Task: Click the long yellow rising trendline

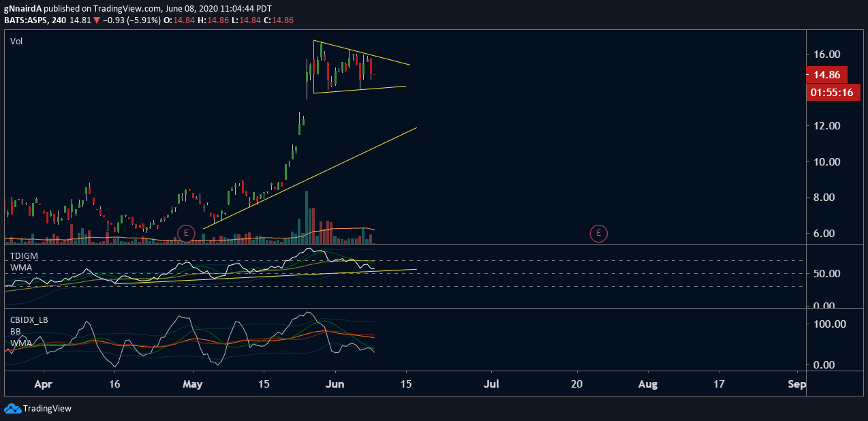Action: [310, 178]
